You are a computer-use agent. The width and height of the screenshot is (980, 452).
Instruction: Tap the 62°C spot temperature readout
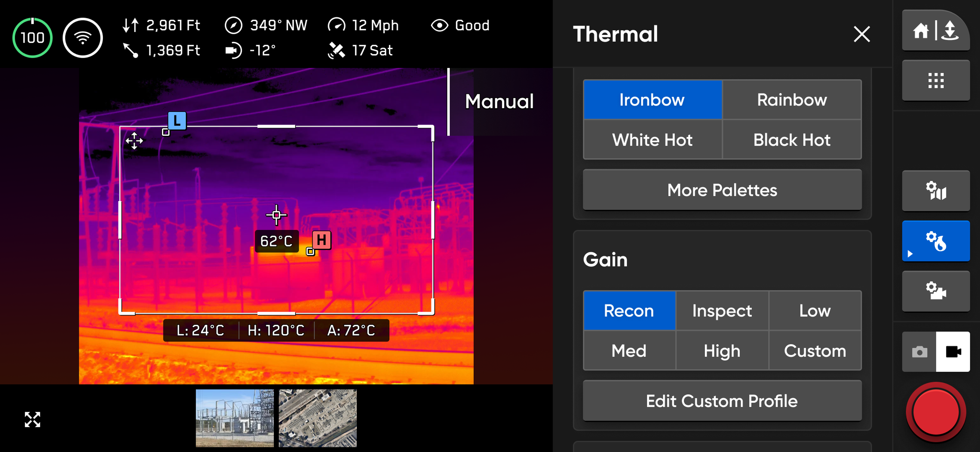pos(277,241)
